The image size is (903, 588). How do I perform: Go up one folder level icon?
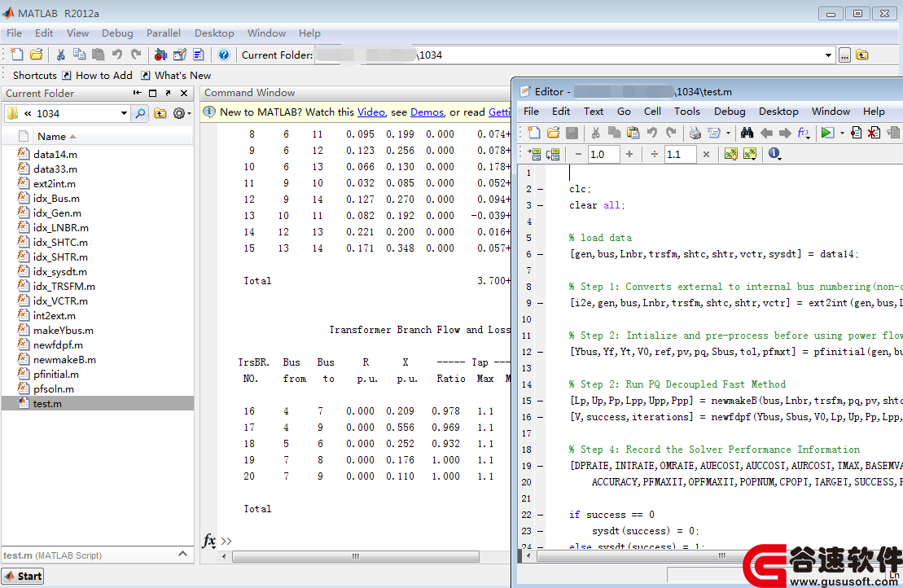click(862, 55)
